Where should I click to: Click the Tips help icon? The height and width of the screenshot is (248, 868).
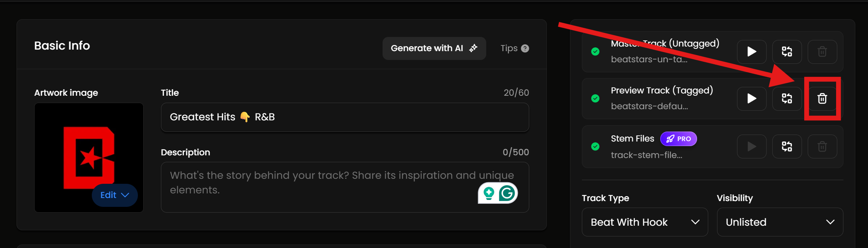pos(525,48)
